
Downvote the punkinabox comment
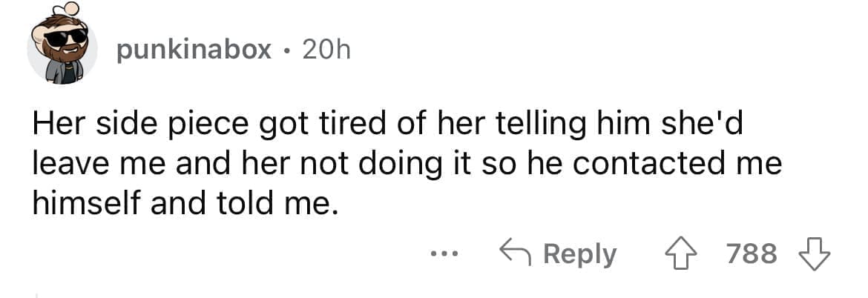[813, 254]
